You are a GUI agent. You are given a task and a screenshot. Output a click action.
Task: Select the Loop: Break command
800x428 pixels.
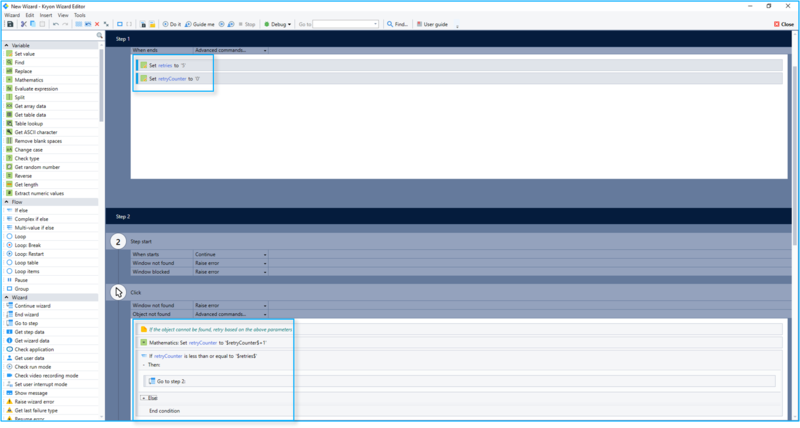30,245
